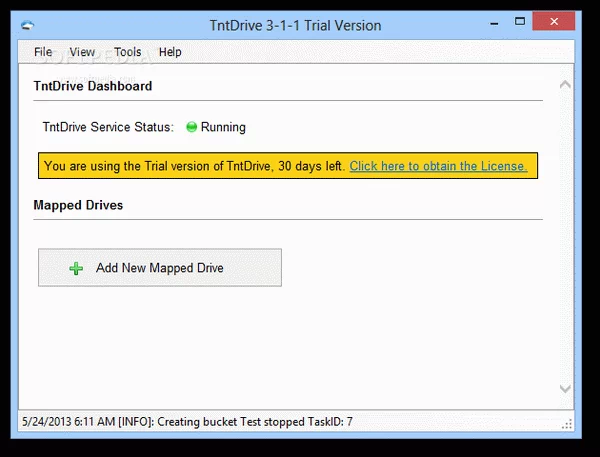Click the green plus icon
Screen dimensions: 600x457
76,268
